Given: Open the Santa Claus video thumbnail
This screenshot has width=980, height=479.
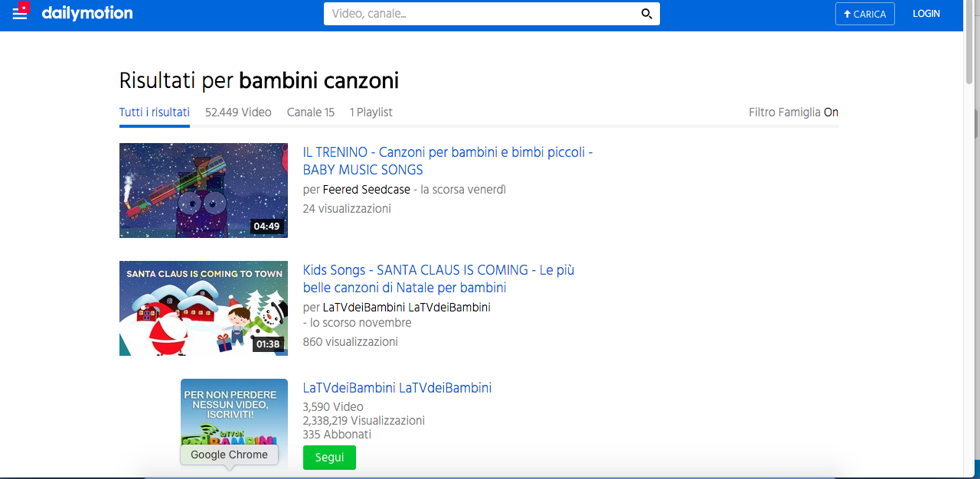Looking at the screenshot, I should tap(203, 308).
